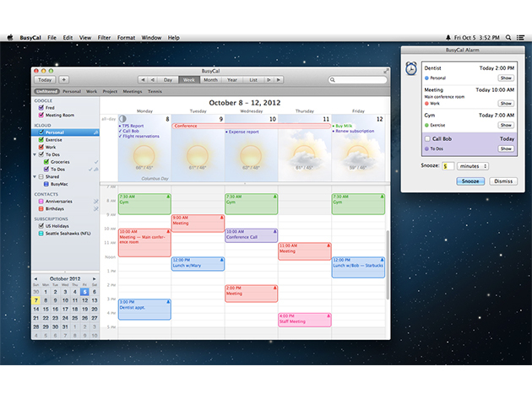Toggle the Groceries calendar checkbox
The height and width of the screenshot is (399, 532).
(x=46, y=162)
